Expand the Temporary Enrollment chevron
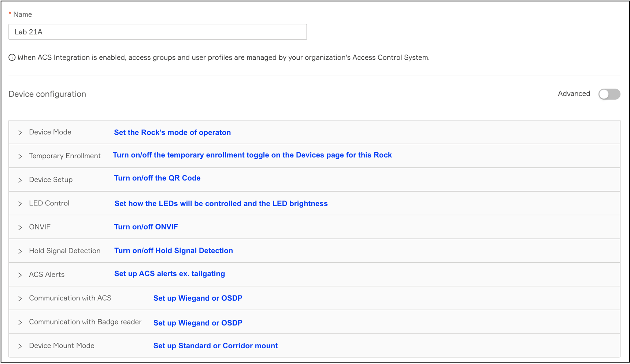This screenshot has height=364, width=630. (x=20, y=156)
